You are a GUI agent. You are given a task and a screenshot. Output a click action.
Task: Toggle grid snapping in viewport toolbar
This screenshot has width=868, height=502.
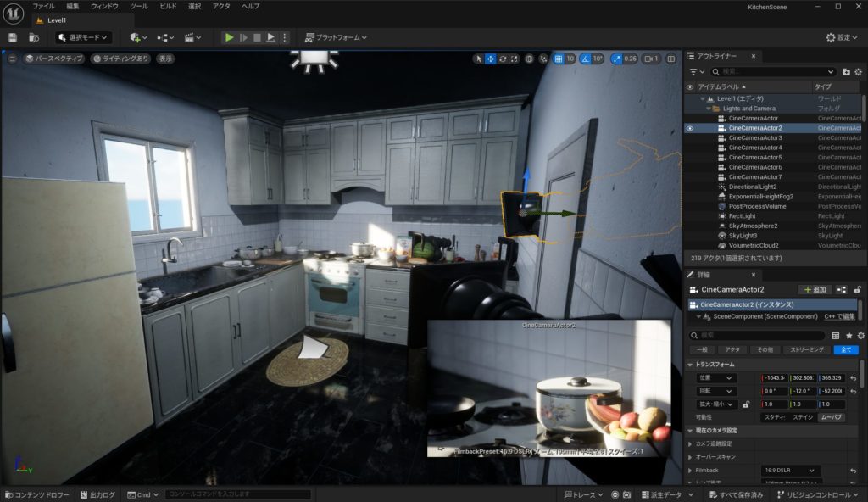(x=559, y=59)
